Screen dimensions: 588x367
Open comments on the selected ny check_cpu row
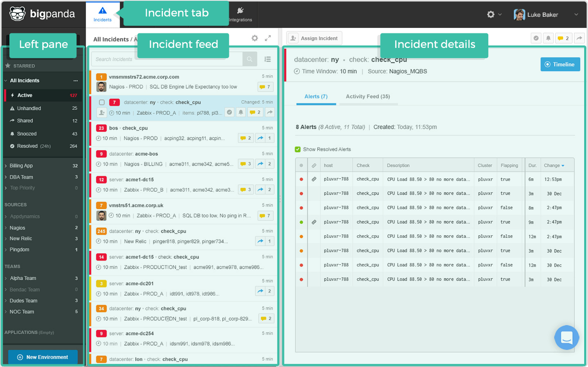tap(255, 112)
